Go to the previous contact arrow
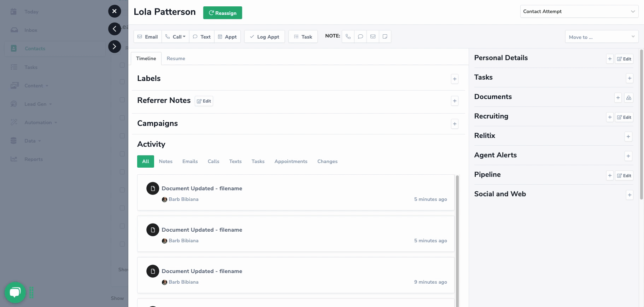This screenshot has width=644, height=307. (x=115, y=29)
